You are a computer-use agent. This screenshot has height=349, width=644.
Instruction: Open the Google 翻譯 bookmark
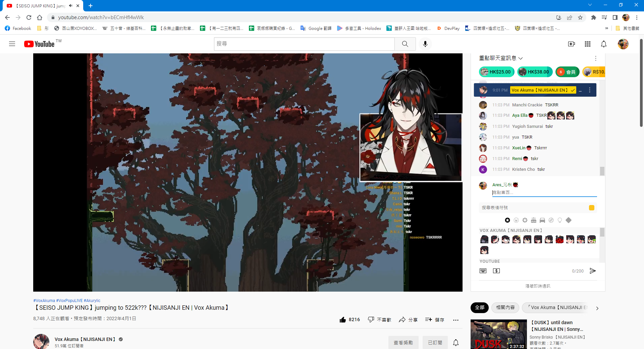pos(316,29)
